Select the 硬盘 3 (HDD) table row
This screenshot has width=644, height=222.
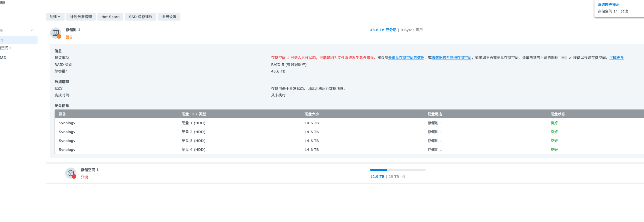[x=193, y=141]
